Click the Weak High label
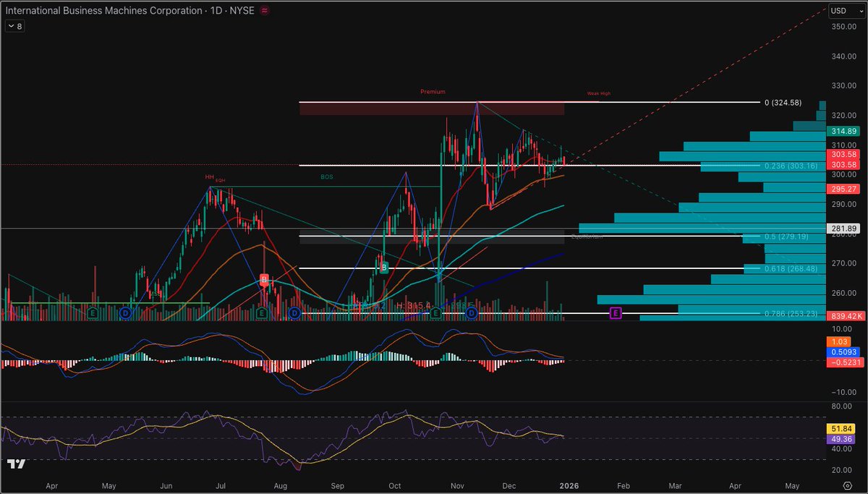 click(599, 94)
